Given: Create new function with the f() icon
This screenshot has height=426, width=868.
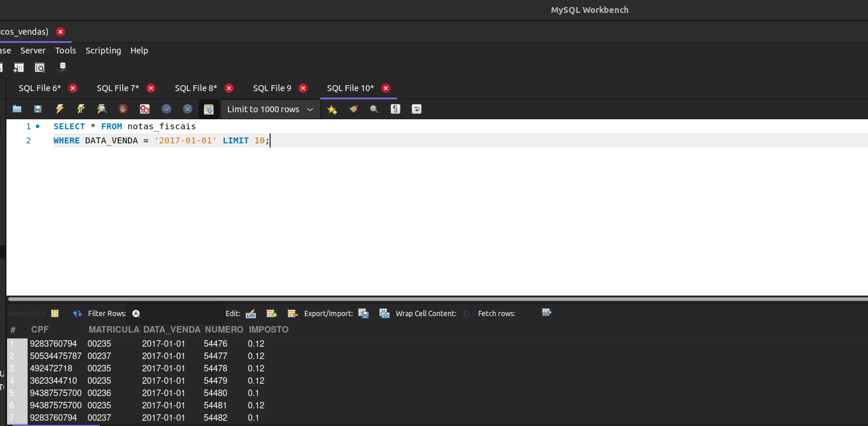Looking at the screenshot, I should pyautogui.click(x=19, y=68).
